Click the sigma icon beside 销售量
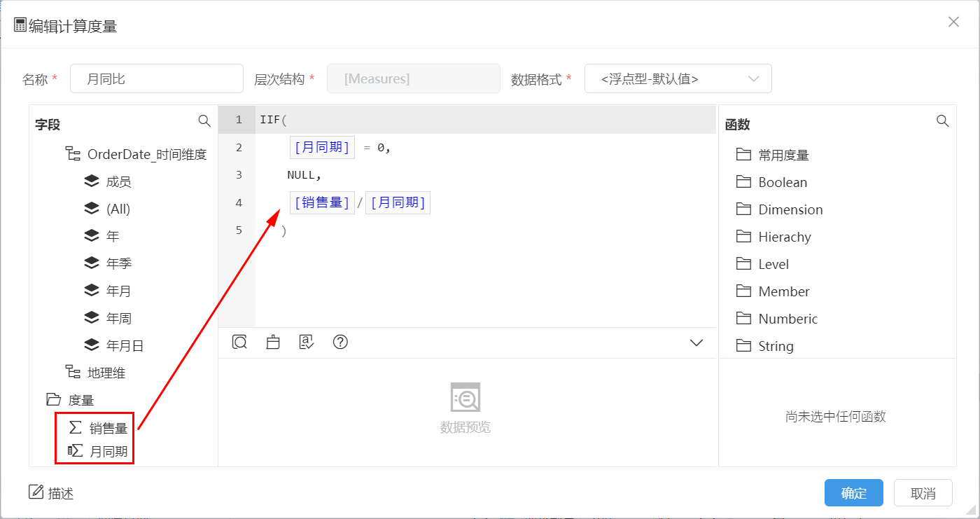Screen dimensions: 980x519 click(x=75, y=427)
